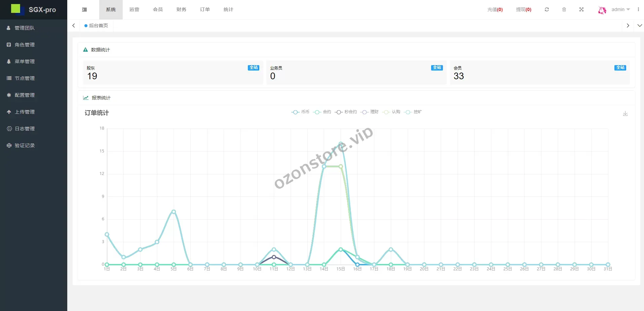The width and height of the screenshot is (644, 311).
Task: Click the SGX-pro logo
Action: 34,9
